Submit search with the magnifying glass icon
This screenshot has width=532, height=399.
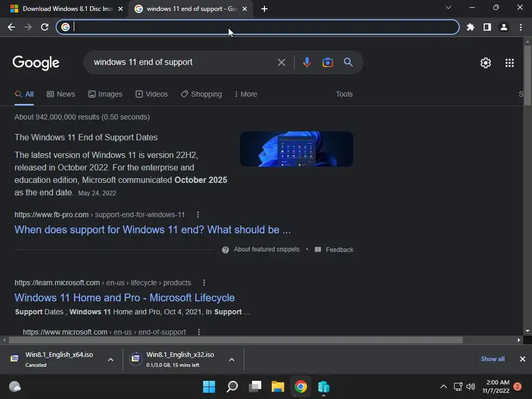click(348, 62)
